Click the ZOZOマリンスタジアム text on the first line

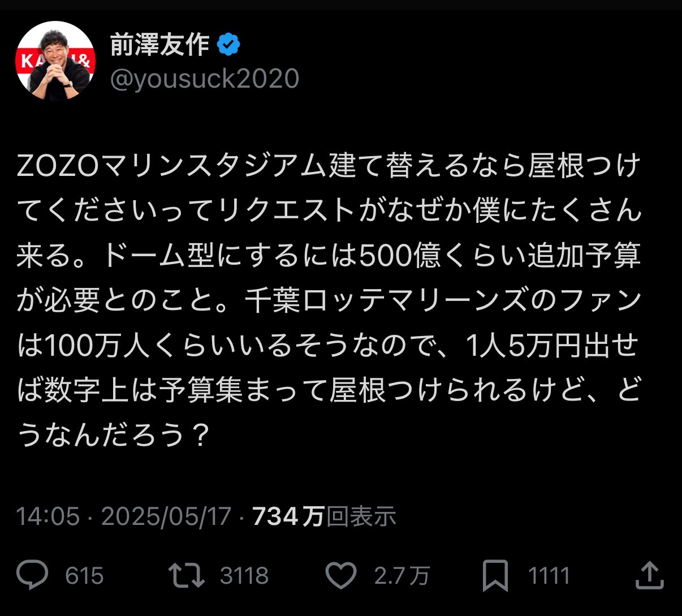[x=172, y=166]
